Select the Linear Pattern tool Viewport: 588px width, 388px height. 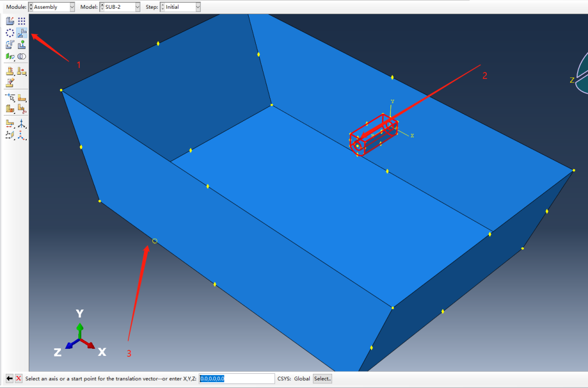coord(22,21)
